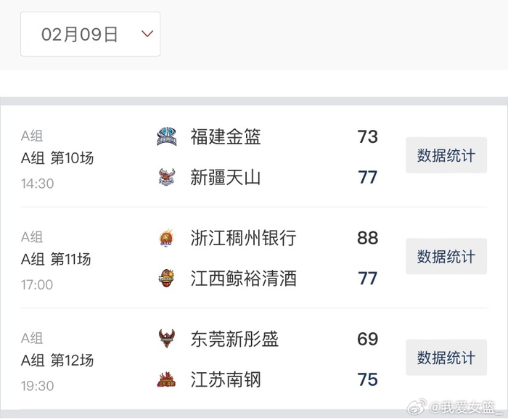Click the Fujian Jinlan (福建金篮) team logo
508x420 pixels.
[x=167, y=136]
